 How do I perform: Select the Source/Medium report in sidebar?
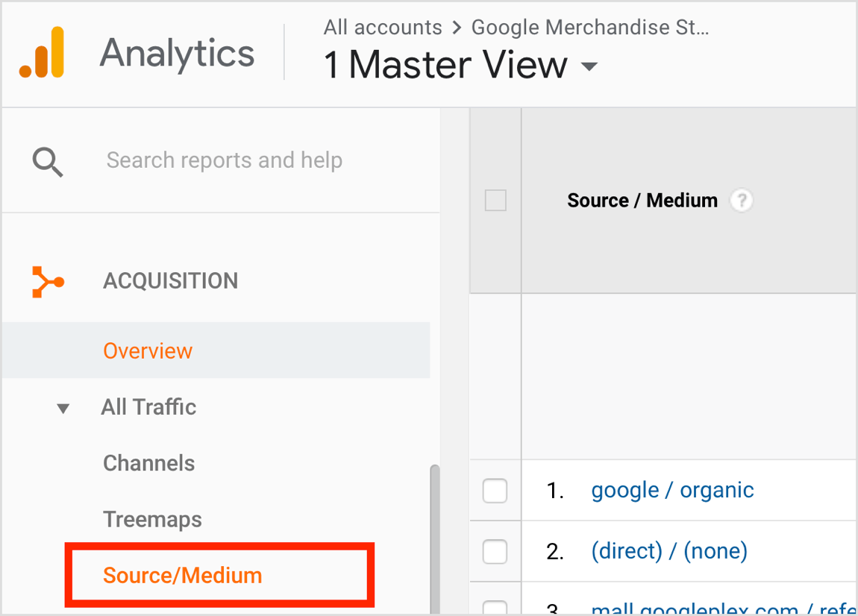183,575
